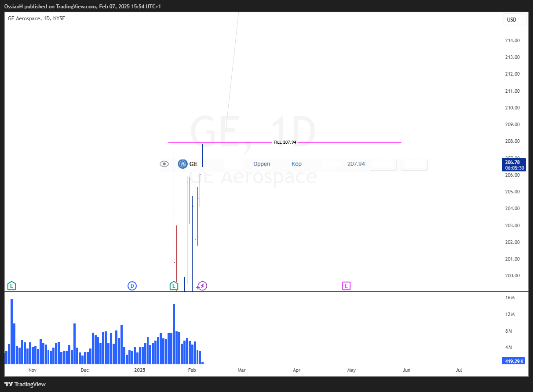Click the 2025 label on time axis
Screen dimensions: 533x392
139,370
